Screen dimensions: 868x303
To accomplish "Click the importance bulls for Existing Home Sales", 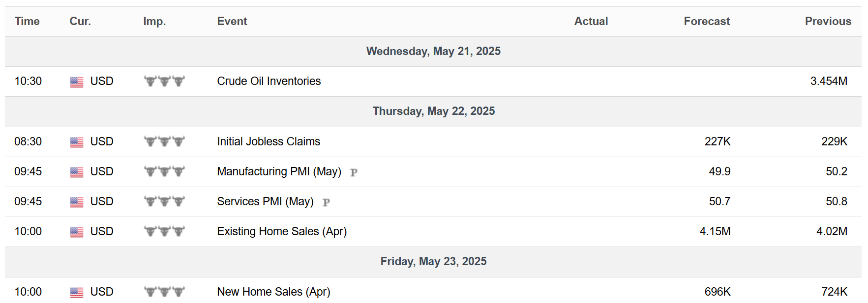I will coord(164,231).
